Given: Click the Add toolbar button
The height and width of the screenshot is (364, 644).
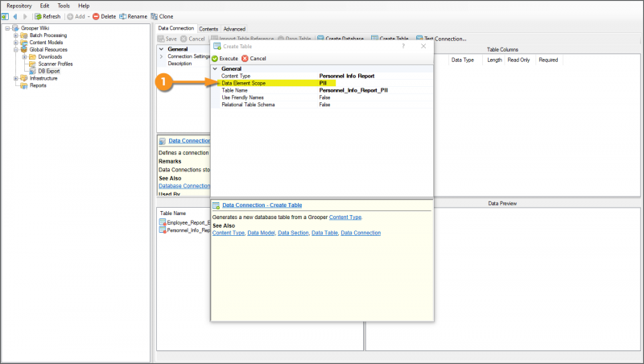Looking at the screenshot, I should point(76,16).
